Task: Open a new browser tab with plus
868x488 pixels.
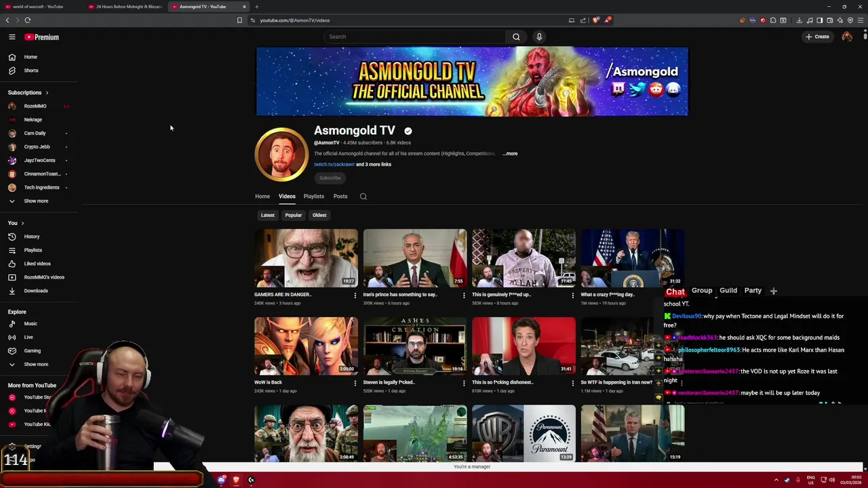Action: click(256, 7)
